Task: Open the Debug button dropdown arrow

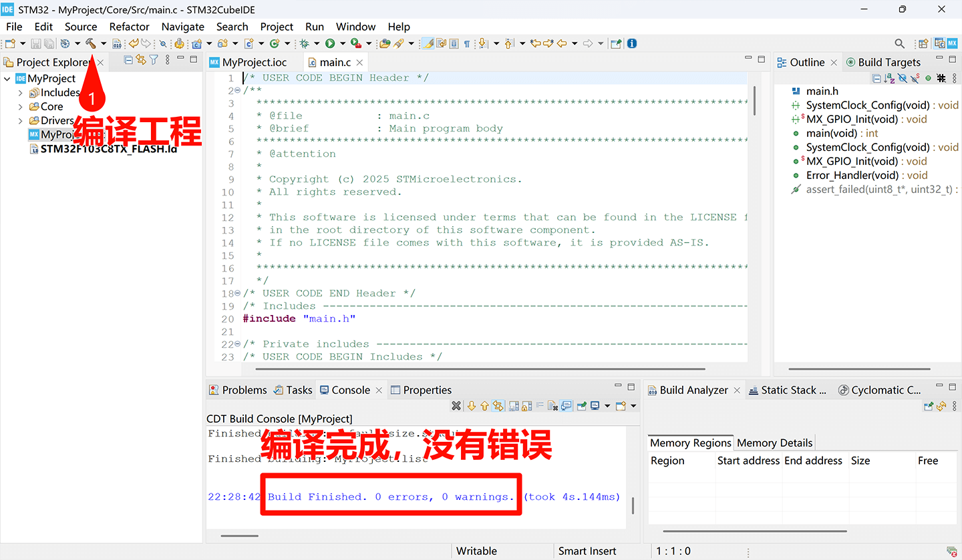Action: point(317,43)
